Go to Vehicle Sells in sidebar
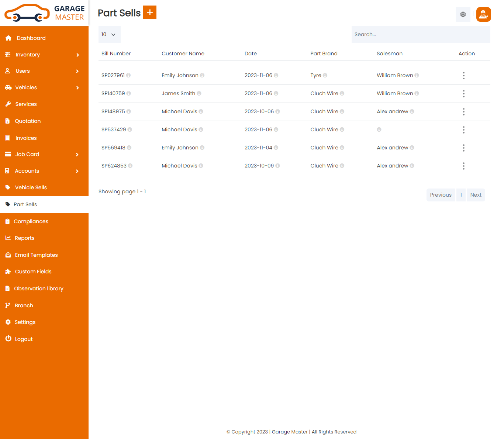Screen dimensions: 504x439 click(x=31, y=187)
